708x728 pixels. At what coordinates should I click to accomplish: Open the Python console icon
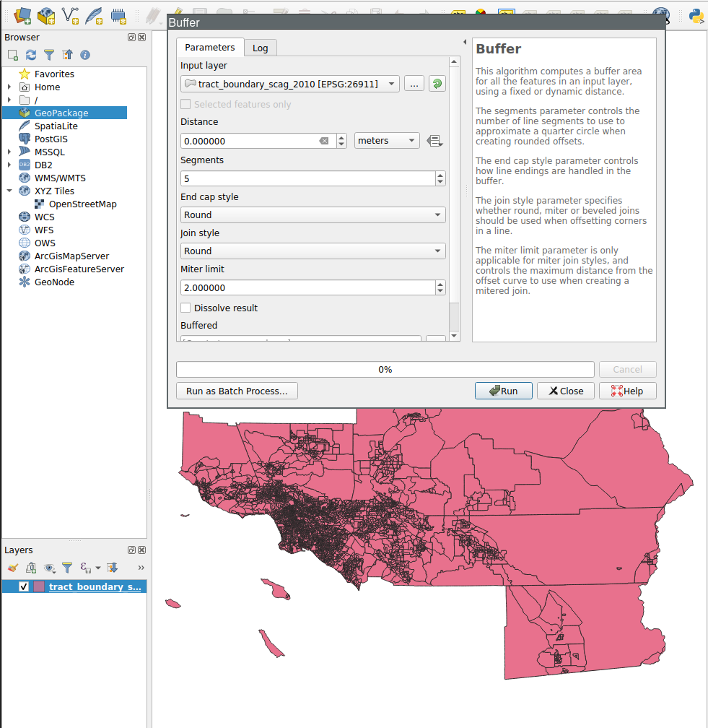coord(696,14)
